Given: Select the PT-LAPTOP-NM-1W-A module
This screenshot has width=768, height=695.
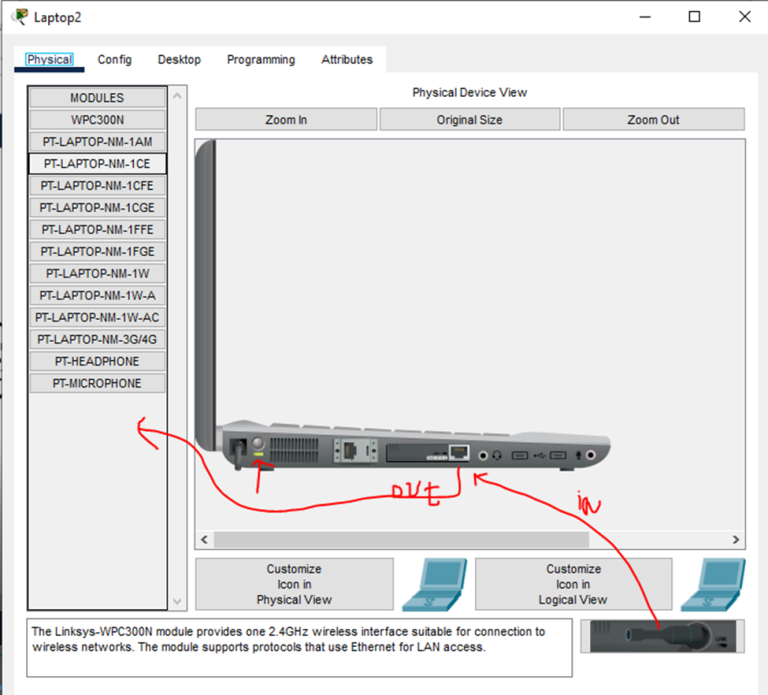Looking at the screenshot, I should (97, 296).
